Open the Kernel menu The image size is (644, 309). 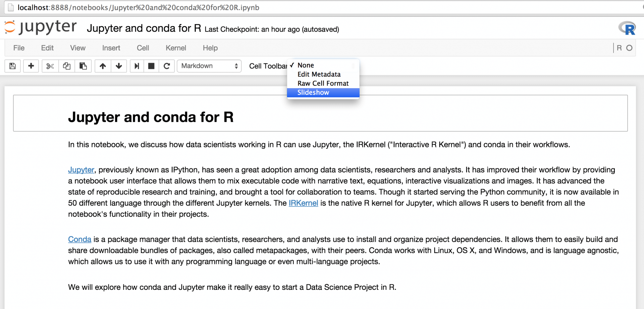pyautogui.click(x=176, y=48)
